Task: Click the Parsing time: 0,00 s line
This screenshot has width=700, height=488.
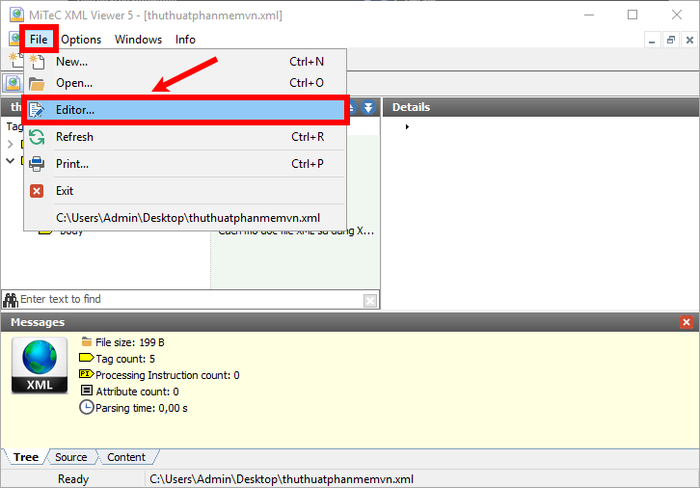Action: [141, 408]
